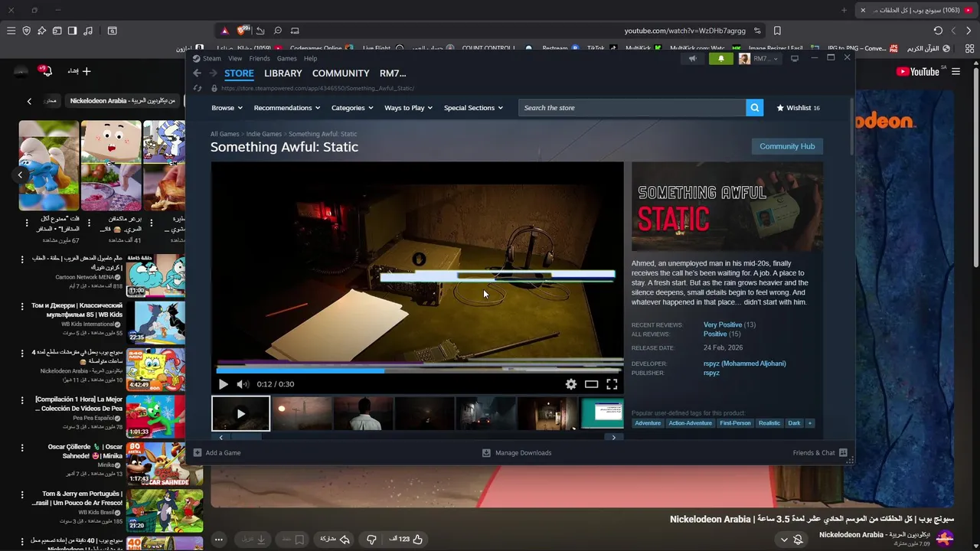Open Steam notifications green bell

720,58
